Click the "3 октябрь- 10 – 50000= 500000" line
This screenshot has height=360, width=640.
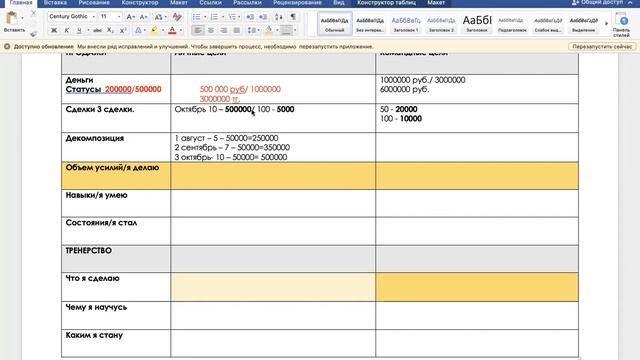pyautogui.click(x=231, y=158)
